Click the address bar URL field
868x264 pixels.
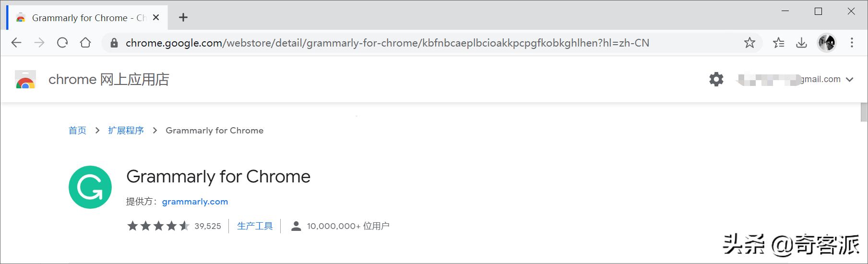pyautogui.click(x=387, y=43)
